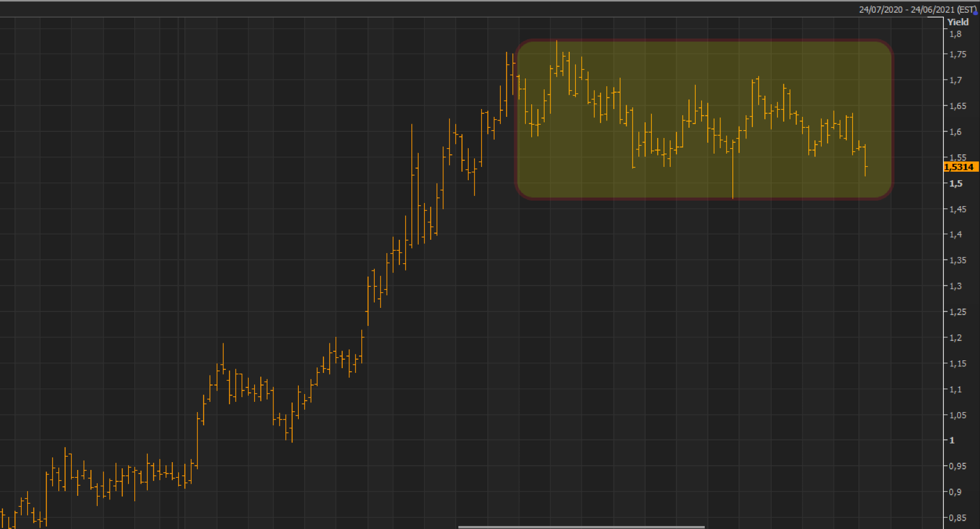The image size is (980, 529).
Task: Click the bold 1,5 axis label
Action: (x=956, y=184)
